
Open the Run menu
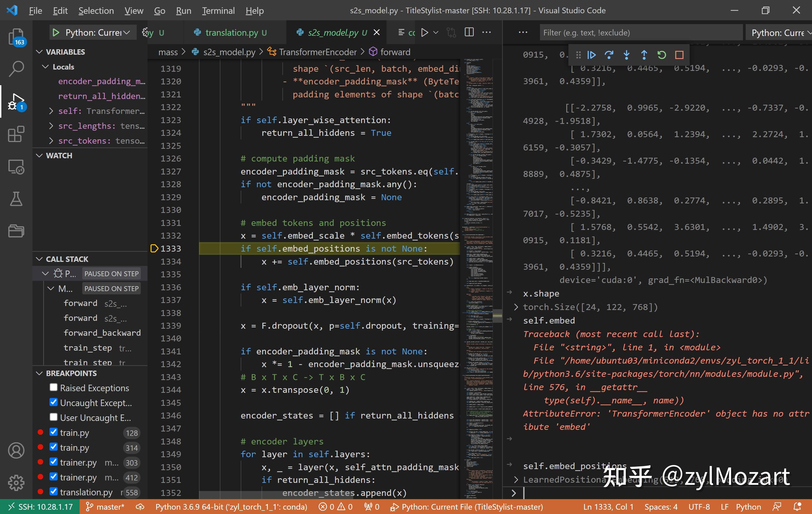[x=184, y=11]
